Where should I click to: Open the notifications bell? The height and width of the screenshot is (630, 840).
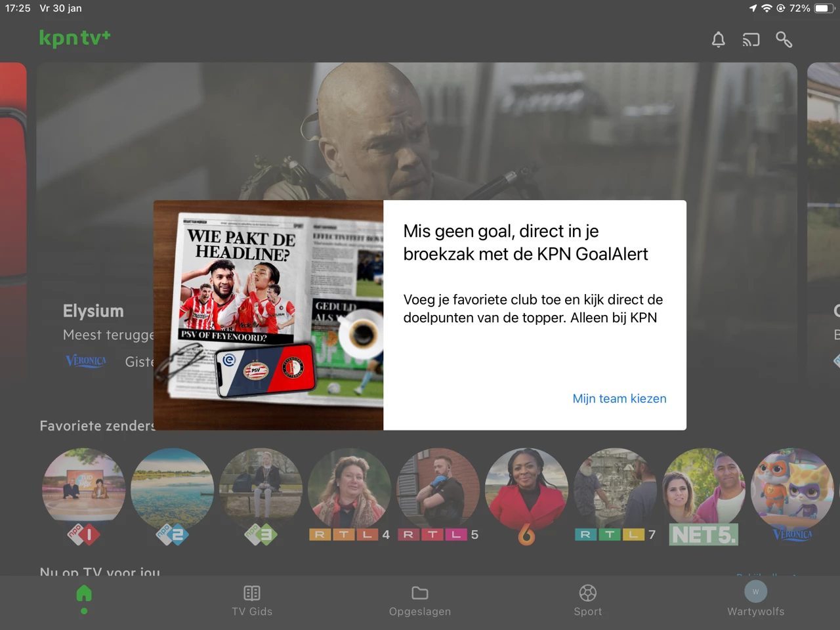click(719, 40)
